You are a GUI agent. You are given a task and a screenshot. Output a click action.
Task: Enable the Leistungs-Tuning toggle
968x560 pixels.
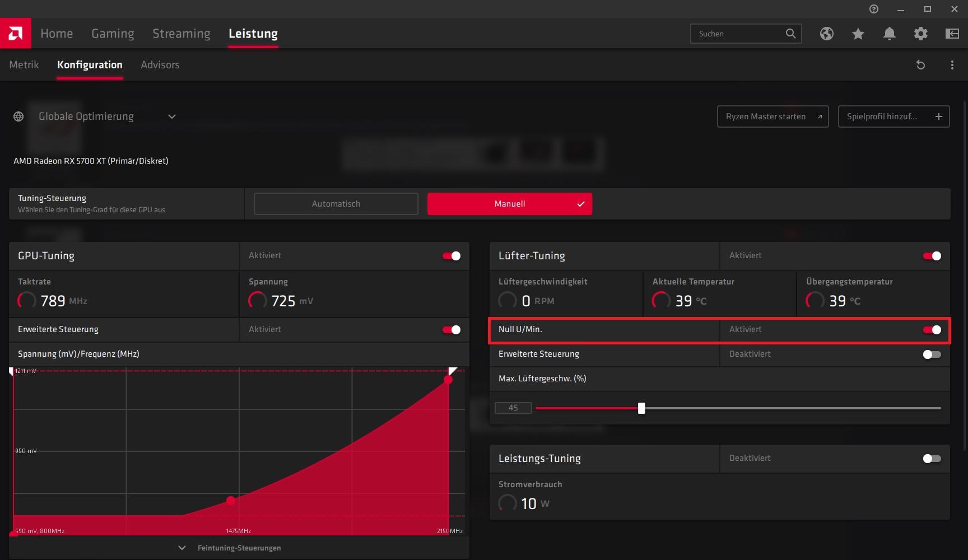[932, 459]
